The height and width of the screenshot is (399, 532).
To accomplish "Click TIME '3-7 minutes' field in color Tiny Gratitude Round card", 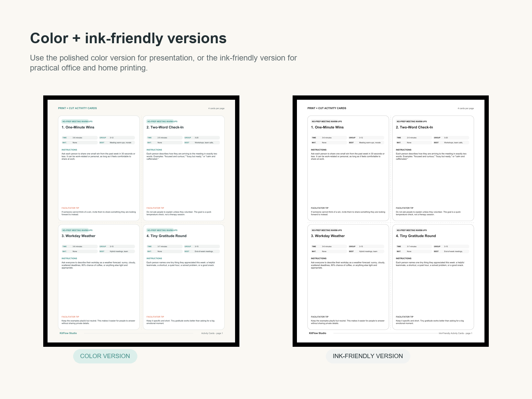I will (x=164, y=246).
